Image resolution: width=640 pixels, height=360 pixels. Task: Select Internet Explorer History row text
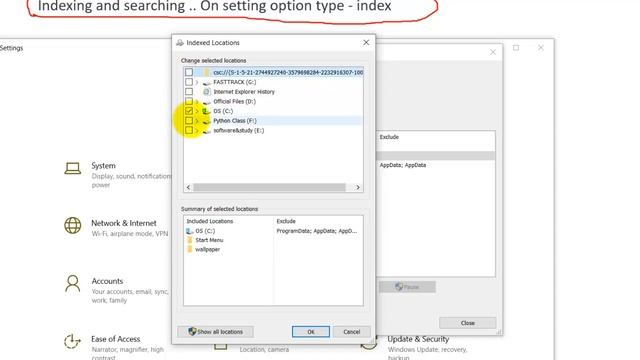click(x=244, y=92)
